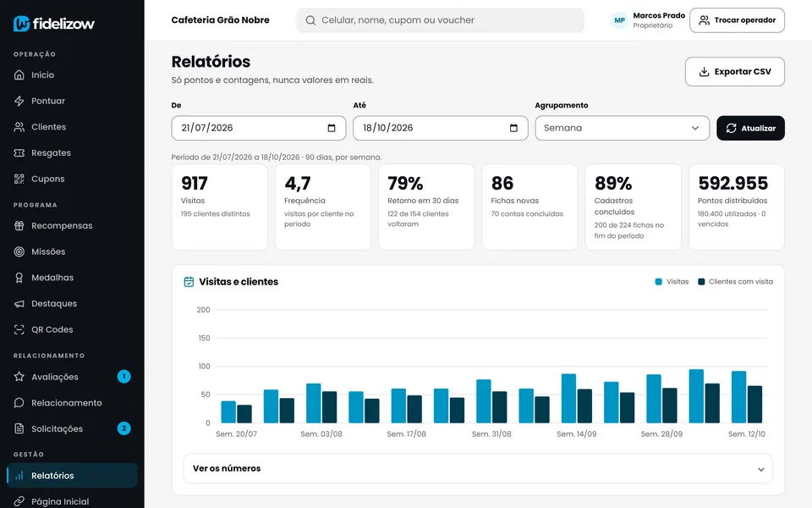Click the Sem. 20/07 Visitas bar
The height and width of the screenshot is (508, 812).
(x=228, y=411)
